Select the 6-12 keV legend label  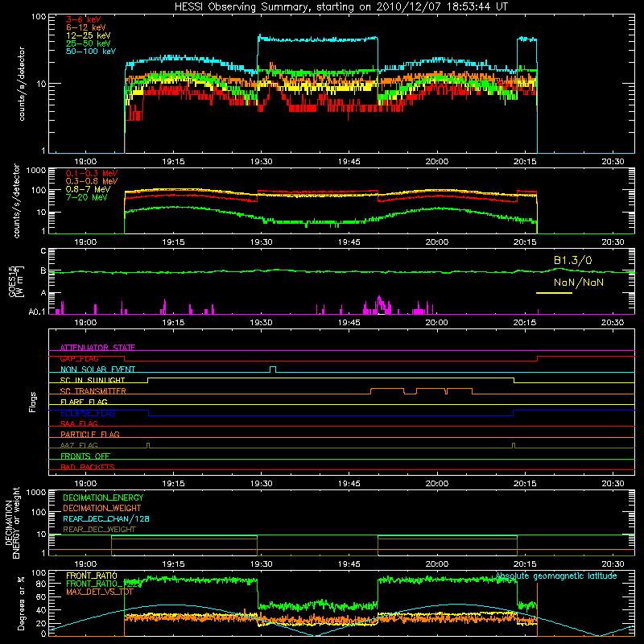(85, 27)
